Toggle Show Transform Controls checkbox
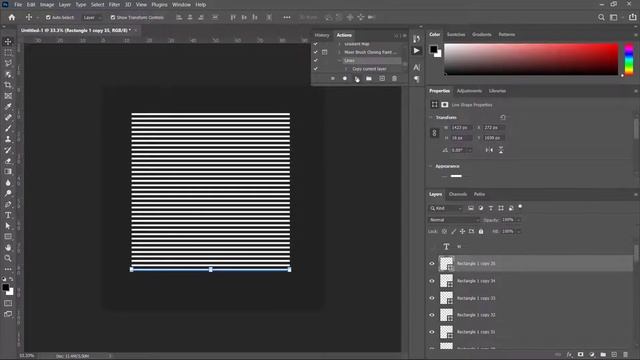Image resolution: width=640 pixels, height=360 pixels. click(113, 18)
